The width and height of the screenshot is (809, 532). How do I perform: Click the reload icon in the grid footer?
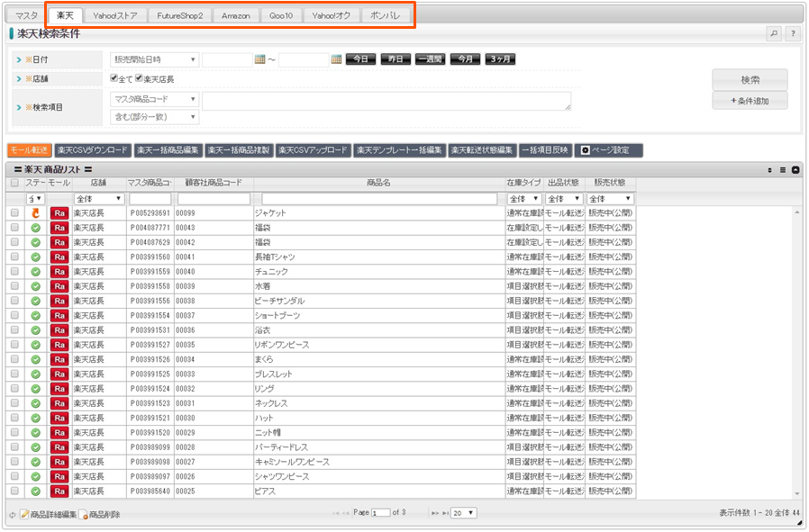click(x=13, y=515)
